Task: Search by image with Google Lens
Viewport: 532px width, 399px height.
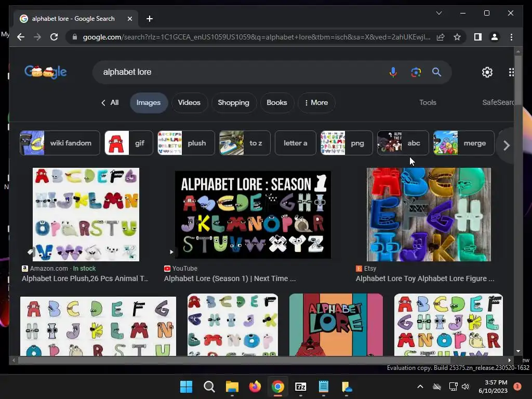Action: (416, 72)
